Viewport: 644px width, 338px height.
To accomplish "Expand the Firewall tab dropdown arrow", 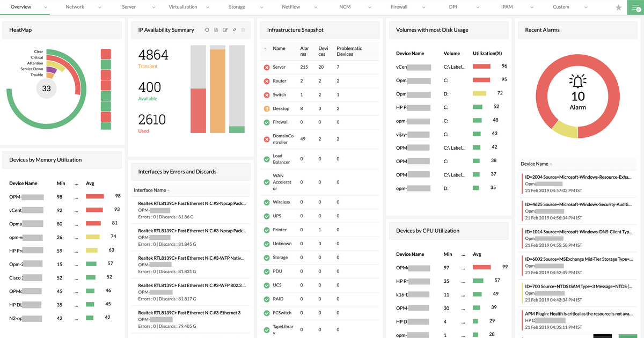I will pyautogui.click(x=423, y=8).
